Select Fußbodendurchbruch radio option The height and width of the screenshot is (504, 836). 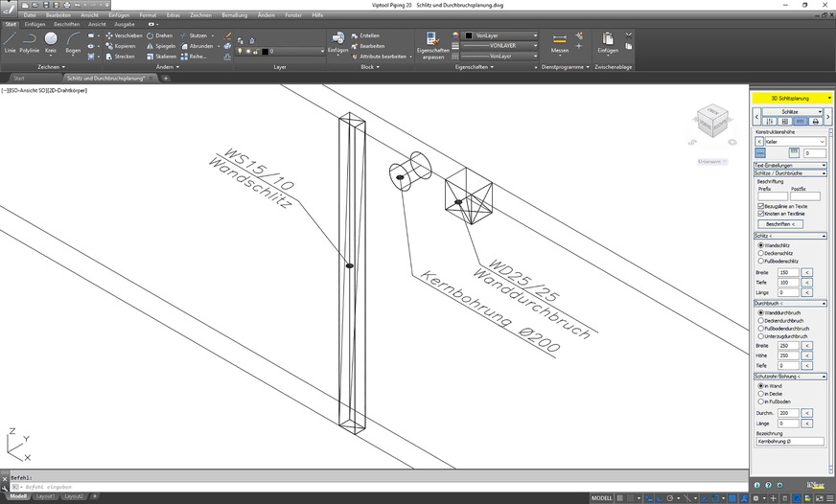(x=761, y=329)
